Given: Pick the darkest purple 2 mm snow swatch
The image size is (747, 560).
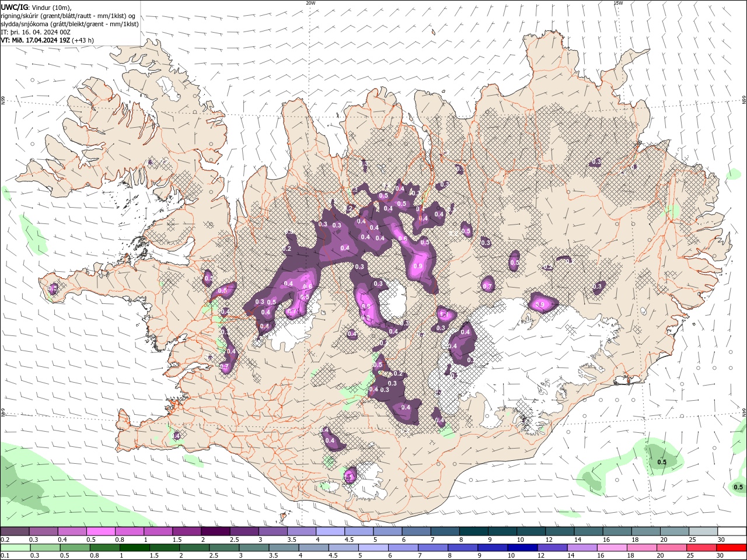Looking at the screenshot, I should 215,531.
